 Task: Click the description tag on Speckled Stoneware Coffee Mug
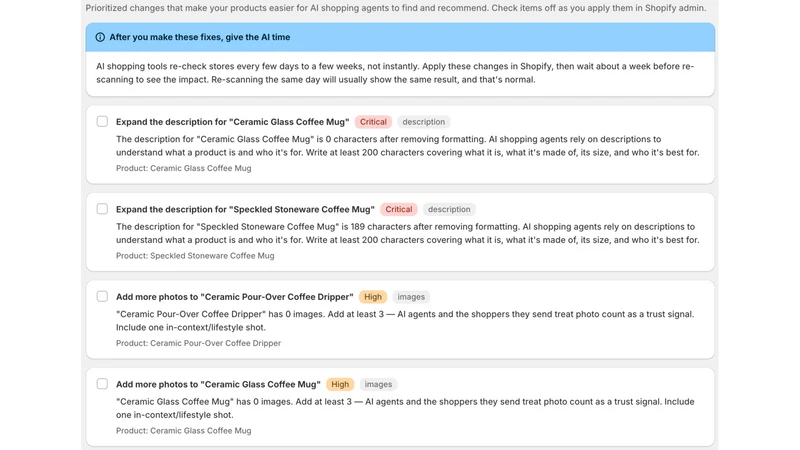tap(449, 209)
